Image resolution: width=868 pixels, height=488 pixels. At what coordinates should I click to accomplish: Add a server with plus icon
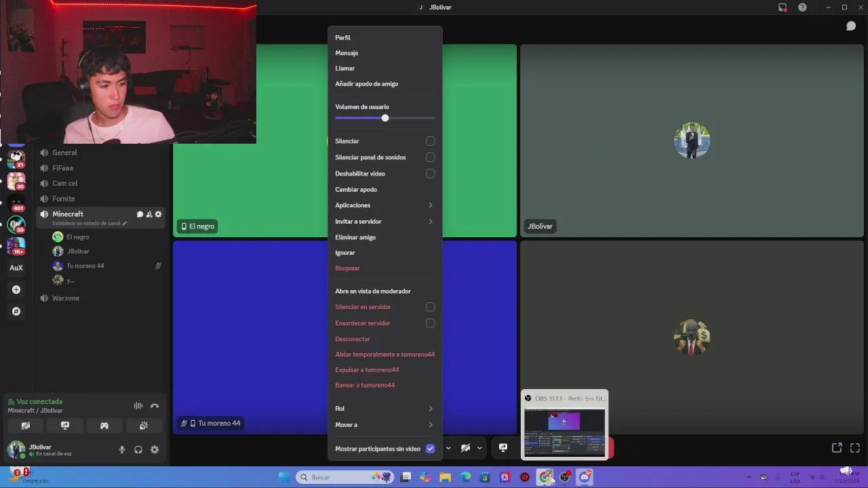[x=16, y=289]
